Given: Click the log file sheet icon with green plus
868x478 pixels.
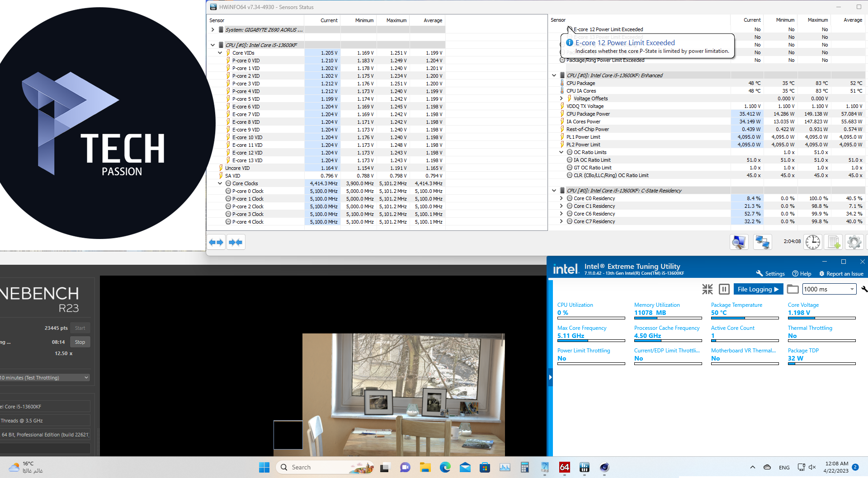Looking at the screenshot, I should point(834,242).
